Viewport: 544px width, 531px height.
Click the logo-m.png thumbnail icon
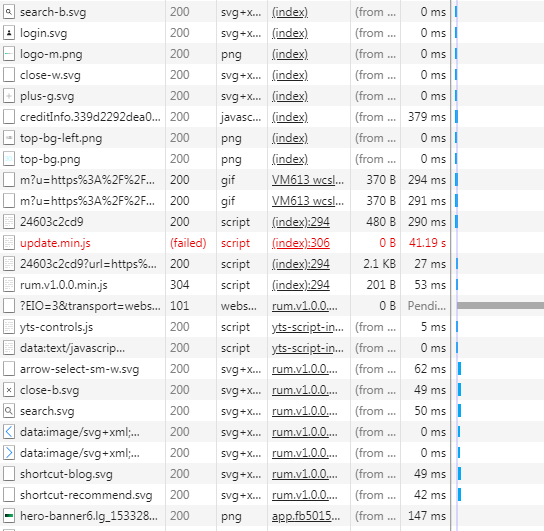(9, 54)
